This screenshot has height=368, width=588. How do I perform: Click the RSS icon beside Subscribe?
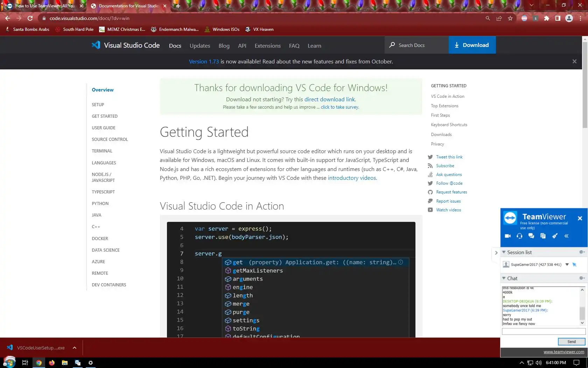click(x=430, y=166)
